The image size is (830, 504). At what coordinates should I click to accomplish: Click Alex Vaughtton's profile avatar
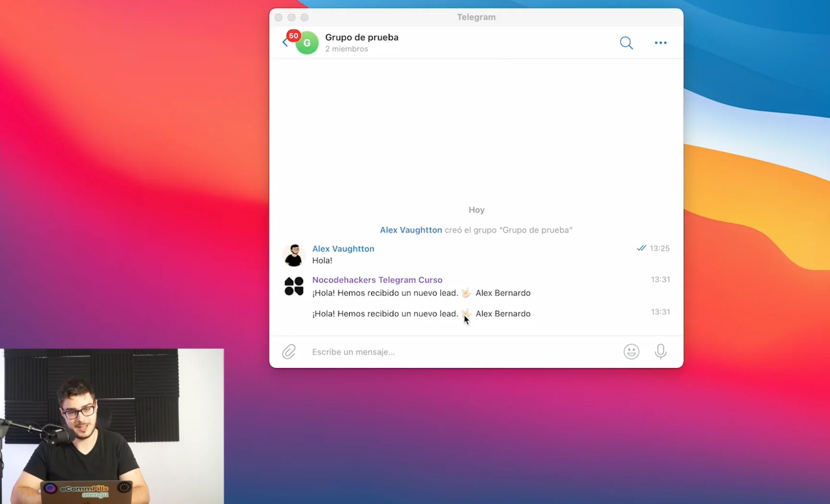[x=293, y=255]
